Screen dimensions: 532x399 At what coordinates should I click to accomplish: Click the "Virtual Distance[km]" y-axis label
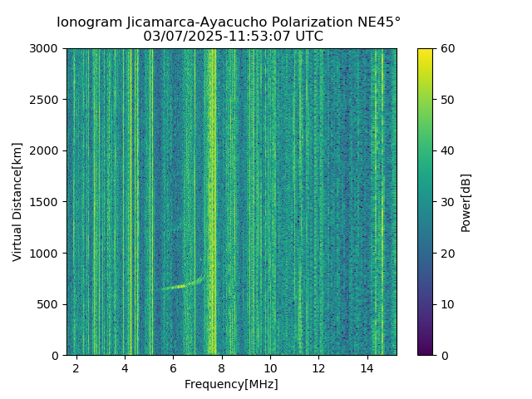17,202
